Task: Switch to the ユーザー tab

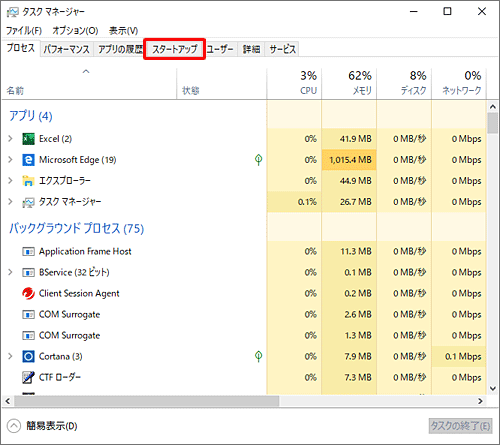Action: pos(220,49)
